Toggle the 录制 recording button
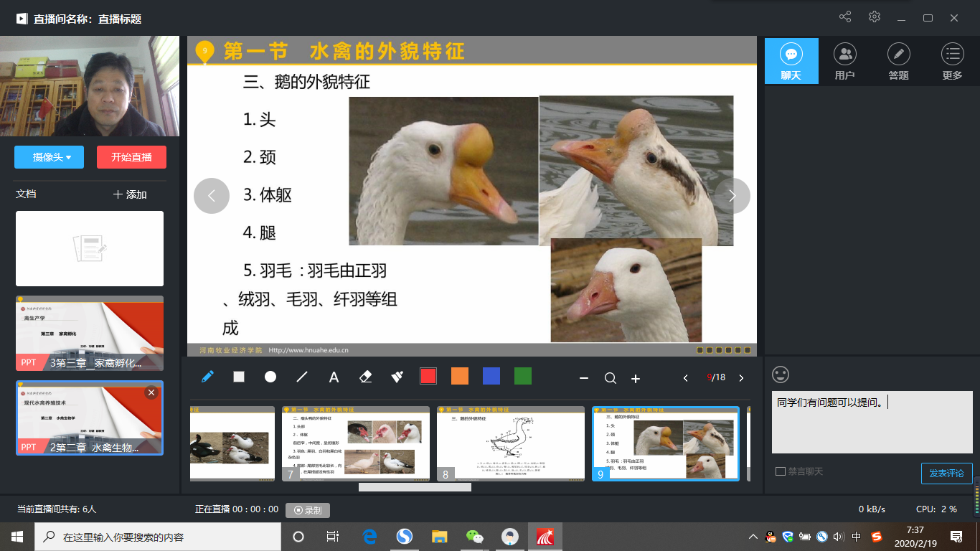Screen dimensions: 980x551 click(x=308, y=510)
